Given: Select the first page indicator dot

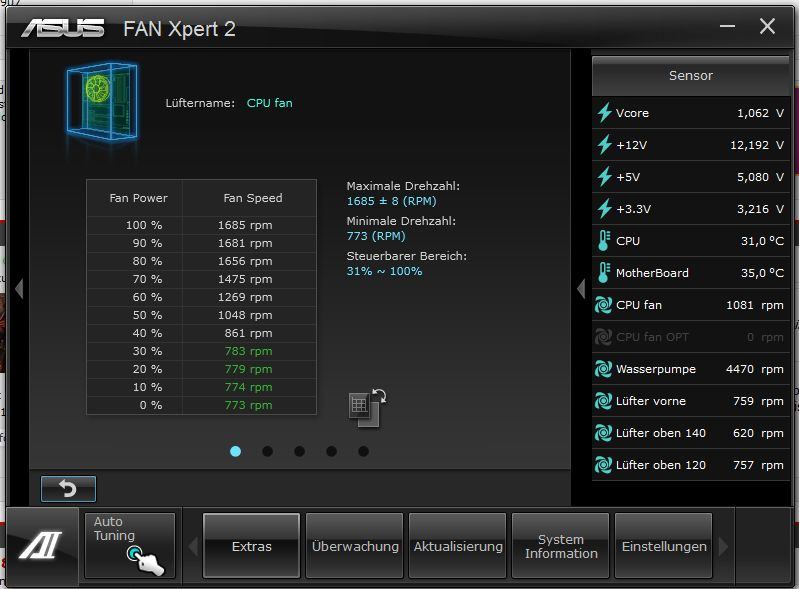Looking at the screenshot, I should (x=235, y=451).
